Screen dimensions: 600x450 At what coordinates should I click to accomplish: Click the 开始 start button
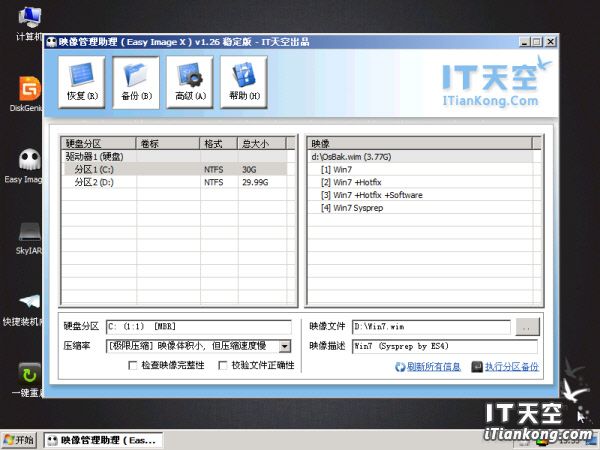pos(18,440)
